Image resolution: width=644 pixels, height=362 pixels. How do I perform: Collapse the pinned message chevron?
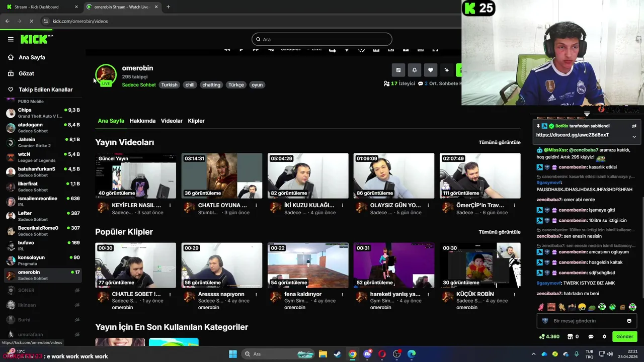[x=634, y=136]
